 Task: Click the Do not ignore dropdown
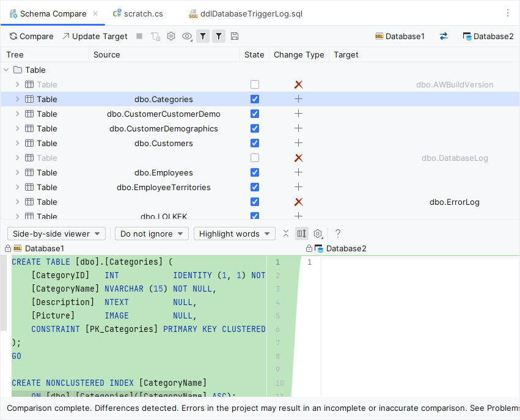coord(150,234)
